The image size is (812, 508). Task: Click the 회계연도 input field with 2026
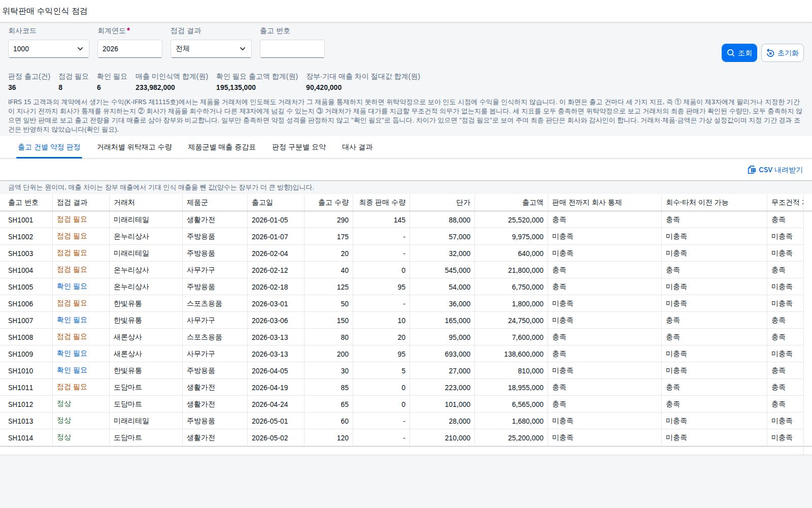point(130,49)
